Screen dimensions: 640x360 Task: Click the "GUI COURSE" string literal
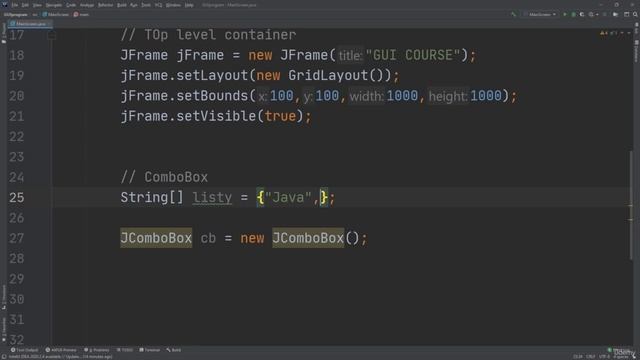[x=413, y=55]
